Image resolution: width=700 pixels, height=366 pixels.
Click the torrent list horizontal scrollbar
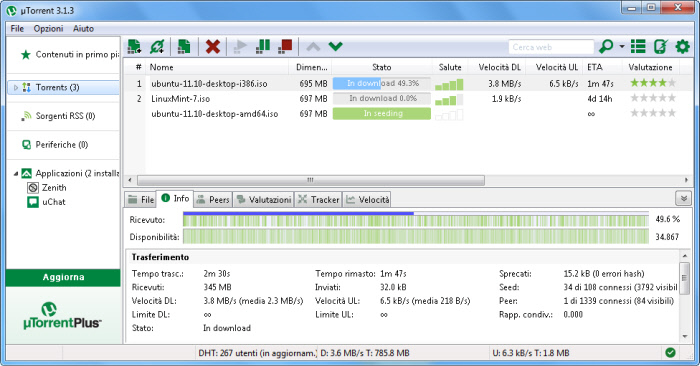pyautogui.click(x=311, y=180)
